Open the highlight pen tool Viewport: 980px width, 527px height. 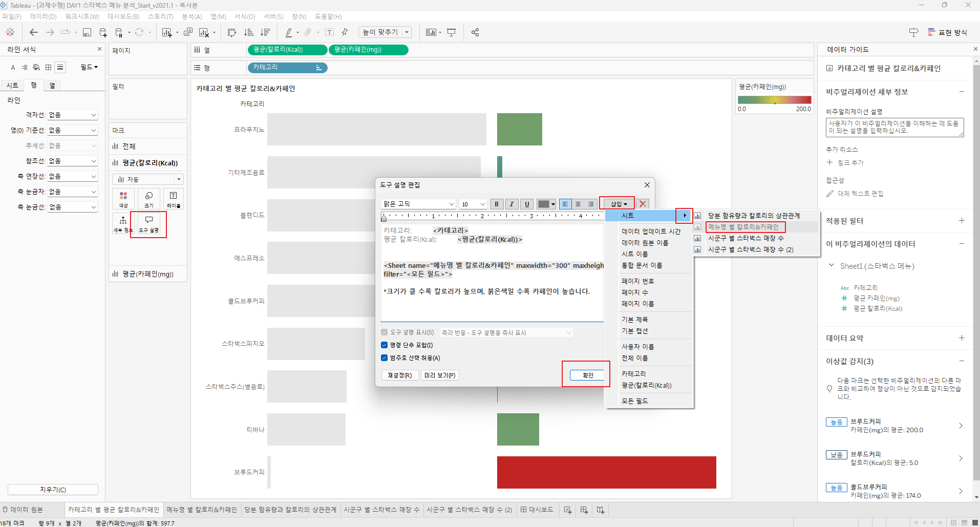pos(289,32)
